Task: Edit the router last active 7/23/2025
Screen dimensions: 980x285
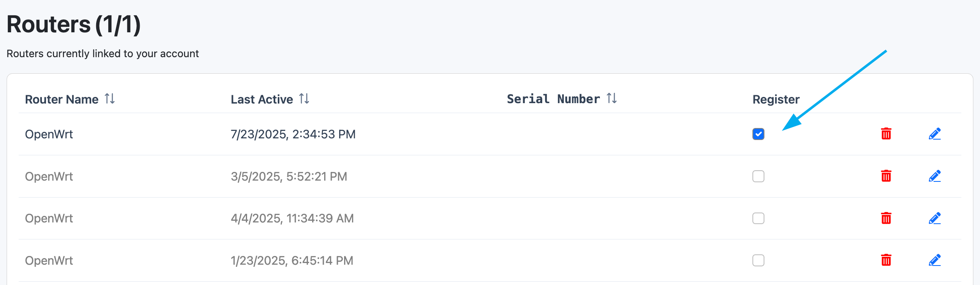Action: (x=935, y=134)
